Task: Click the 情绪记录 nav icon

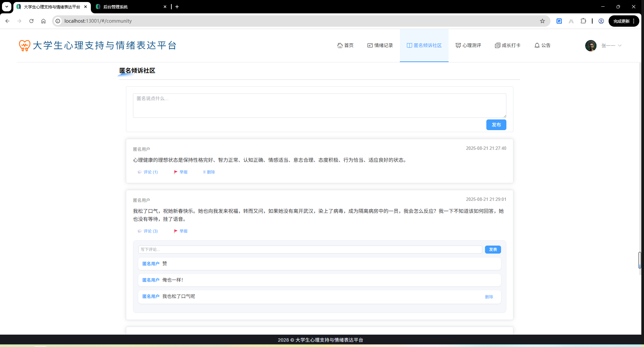Action: tap(369, 45)
